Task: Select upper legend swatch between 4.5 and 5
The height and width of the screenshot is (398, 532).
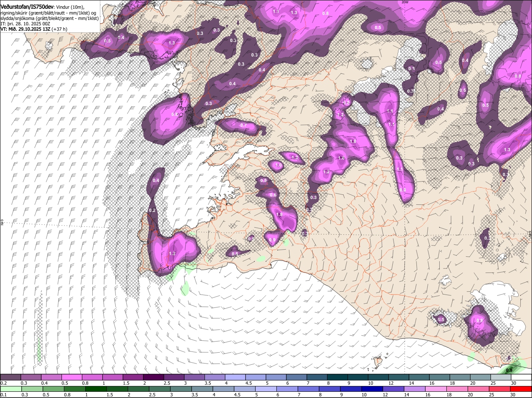Action: click(255, 377)
